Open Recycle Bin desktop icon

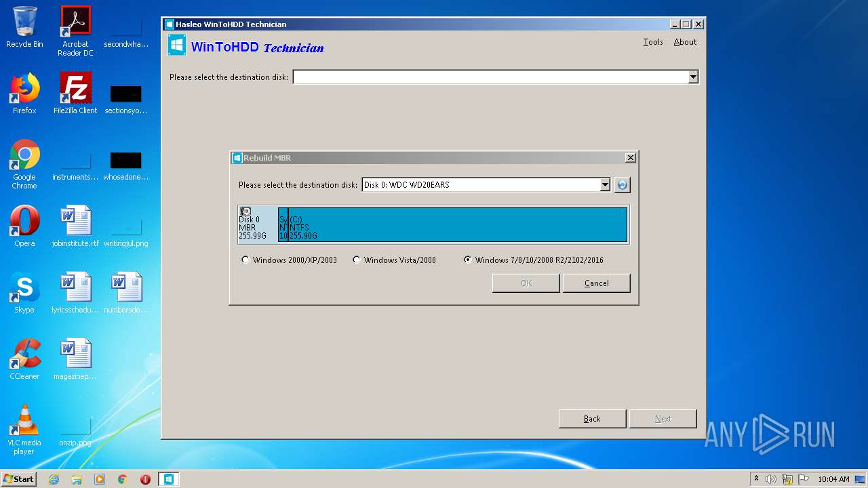(24, 27)
